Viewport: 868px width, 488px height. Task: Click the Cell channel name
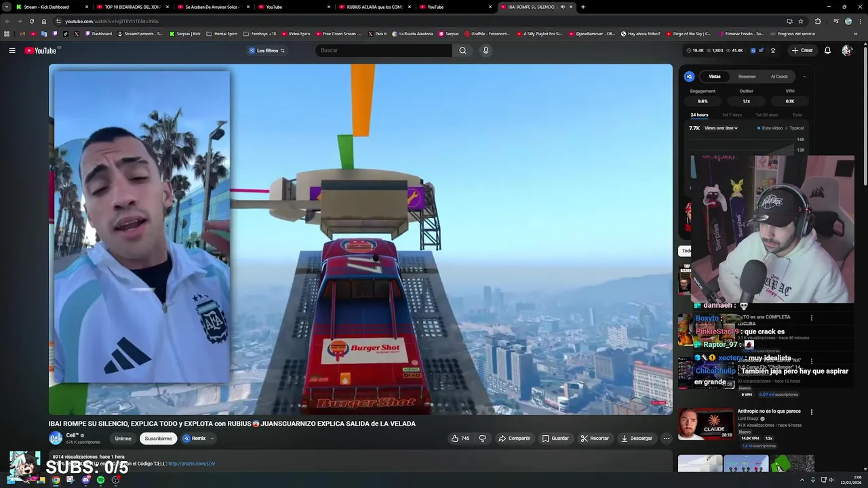click(73, 435)
